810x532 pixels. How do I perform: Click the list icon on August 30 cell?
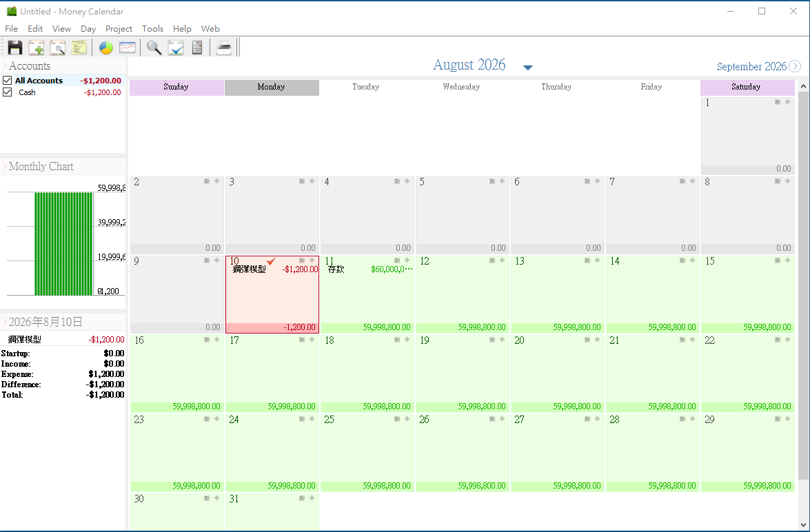click(207, 498)
